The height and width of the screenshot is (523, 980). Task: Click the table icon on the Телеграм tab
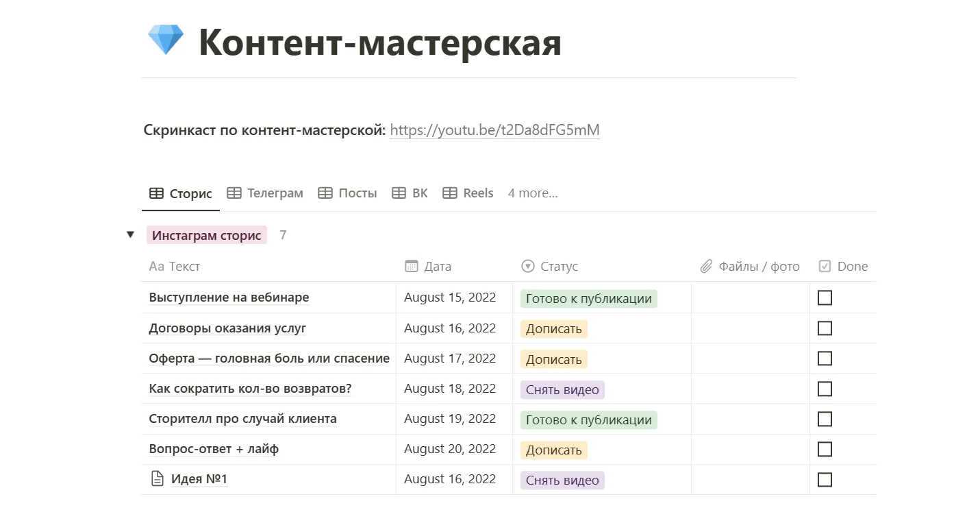coord(234,193)
